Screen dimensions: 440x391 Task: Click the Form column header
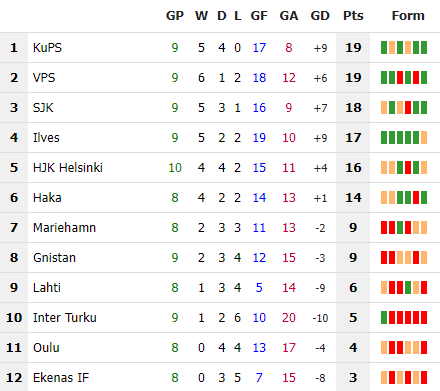[x=408, y=16]
